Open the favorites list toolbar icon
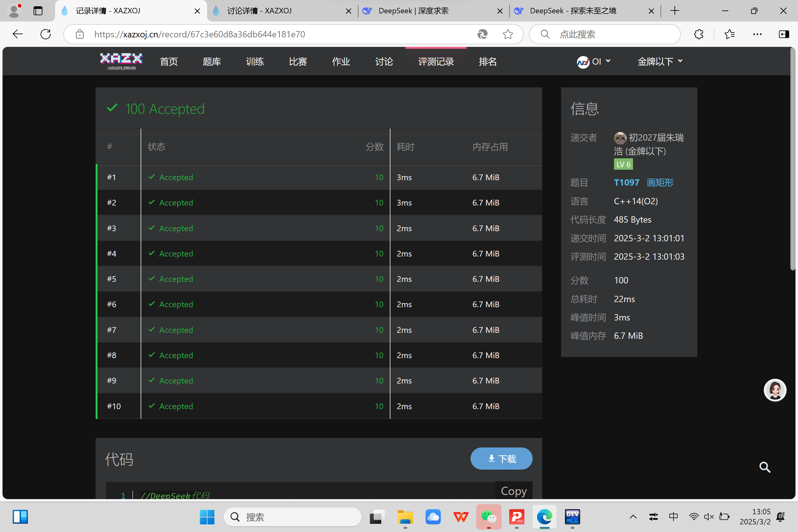The width and height of the screenshot is (798, 532). point(729,34)
